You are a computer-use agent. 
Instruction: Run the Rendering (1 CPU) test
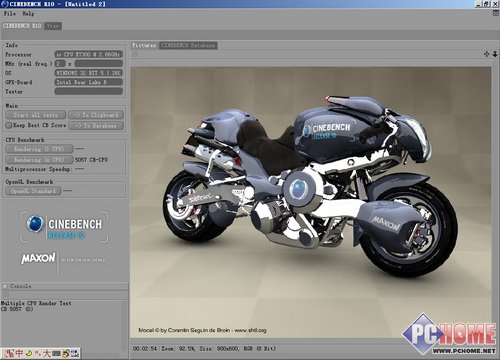39,149
